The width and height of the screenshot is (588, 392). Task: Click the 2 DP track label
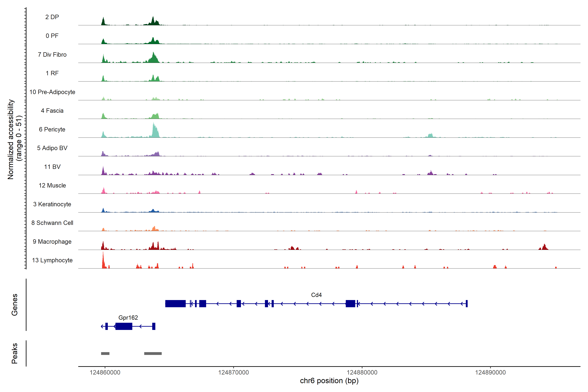tap(52, 17)
